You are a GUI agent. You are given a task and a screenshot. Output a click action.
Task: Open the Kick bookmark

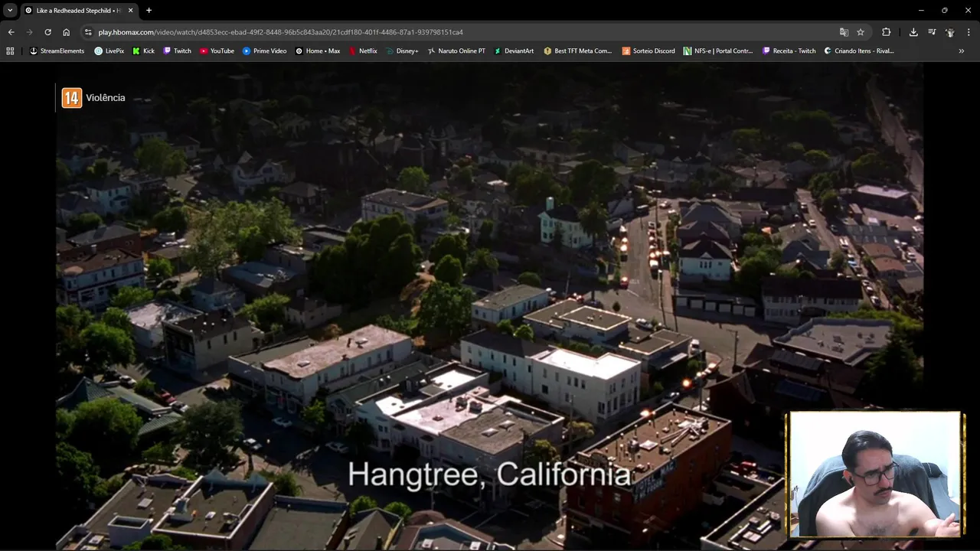(143, 51)
